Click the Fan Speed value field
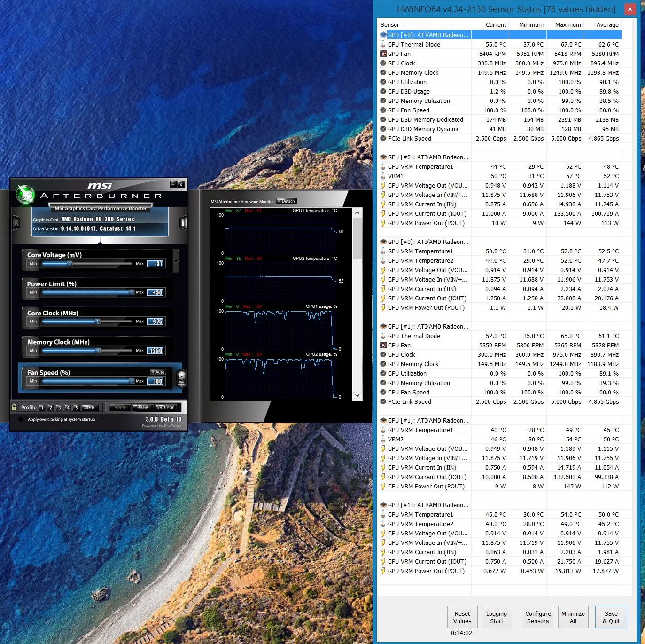 click(155, 381)
